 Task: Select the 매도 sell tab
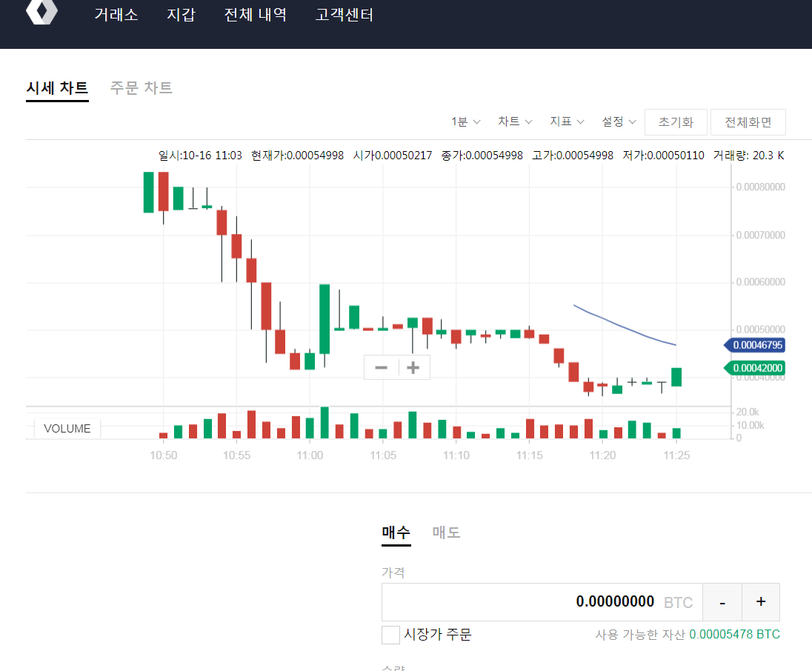coord(447,533)
